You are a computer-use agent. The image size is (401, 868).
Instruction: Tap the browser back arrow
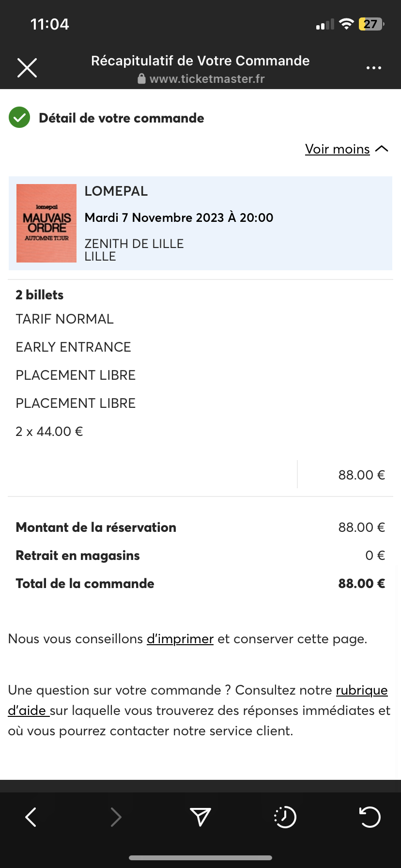point(31,817)
